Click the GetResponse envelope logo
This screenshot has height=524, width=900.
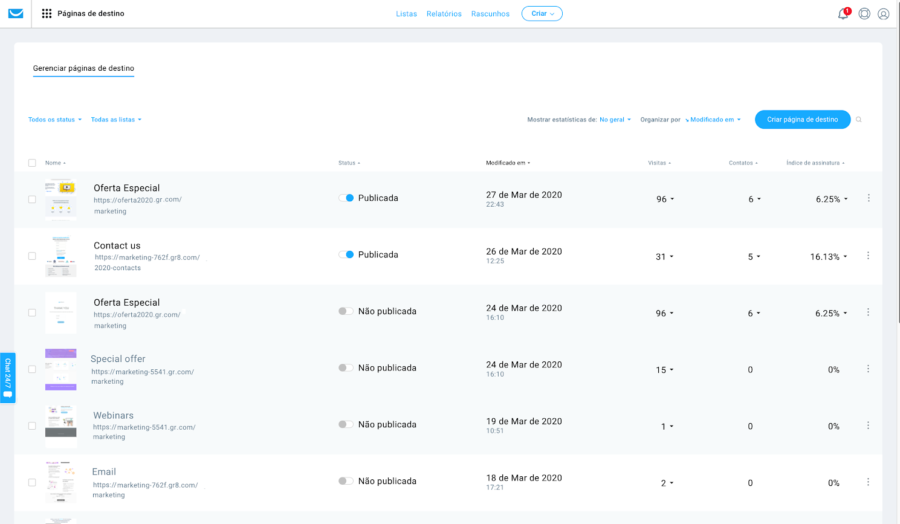pos(15,13)
